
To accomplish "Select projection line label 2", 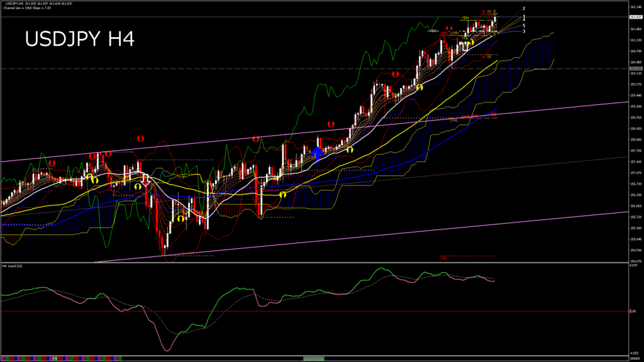I will [524, 8].
